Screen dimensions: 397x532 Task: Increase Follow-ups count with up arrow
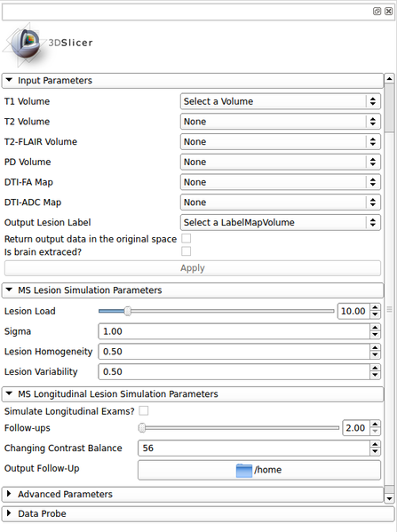[375, 425]
